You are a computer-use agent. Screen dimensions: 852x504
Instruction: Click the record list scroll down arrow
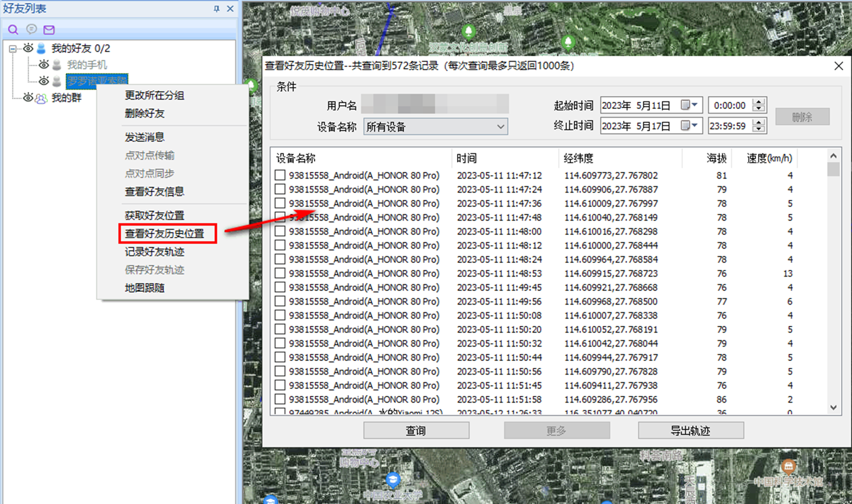pos(833,407)
